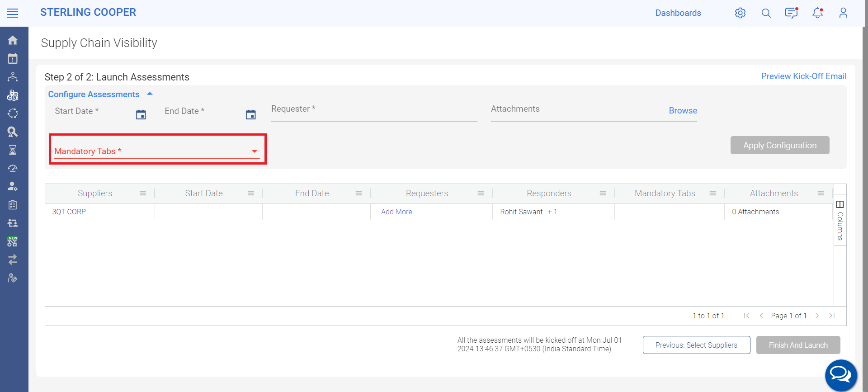The width and height of the screenshot is (868, 392).
Task: Open the Responders column menu
Action: [603, 193]
